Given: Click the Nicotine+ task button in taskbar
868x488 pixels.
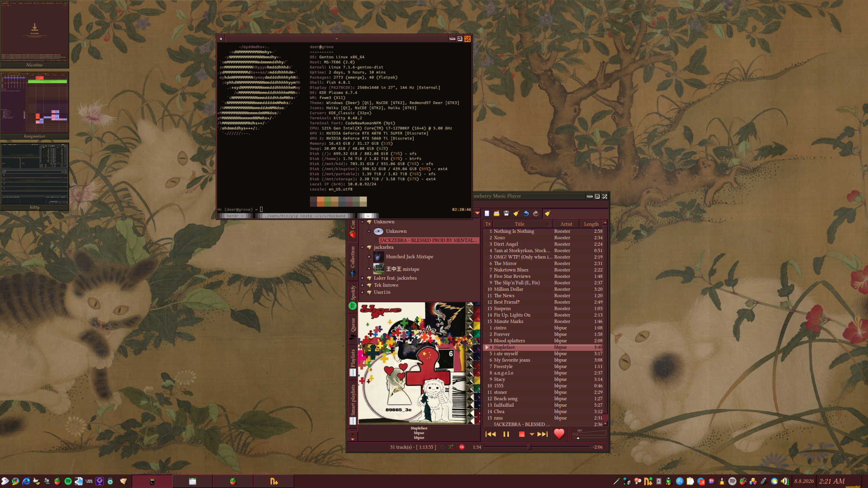Looking at the screenshot, I should [274, 481].
